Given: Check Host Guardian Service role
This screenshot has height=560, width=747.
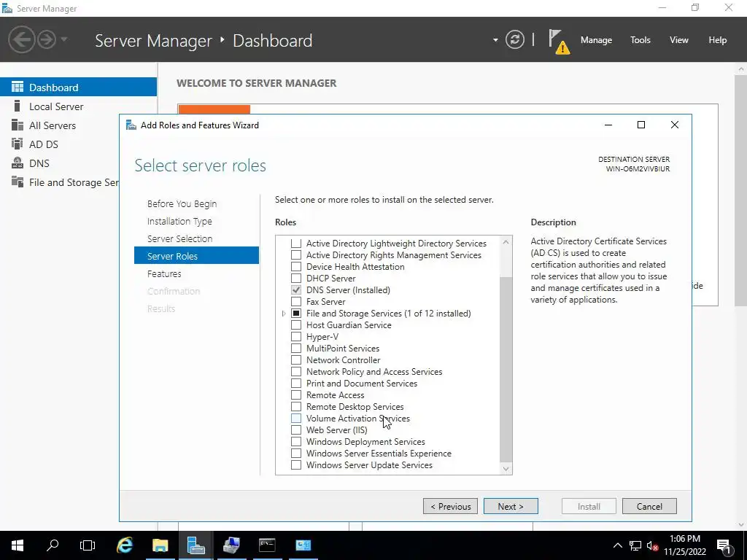Looking at the screenshot, I should (x=296, y=324).
